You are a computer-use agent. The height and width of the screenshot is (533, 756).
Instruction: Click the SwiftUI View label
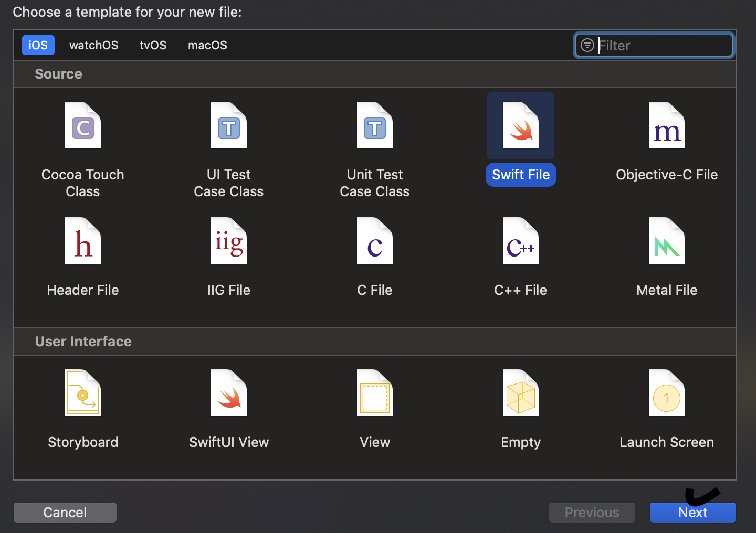(x=229, y=442)
